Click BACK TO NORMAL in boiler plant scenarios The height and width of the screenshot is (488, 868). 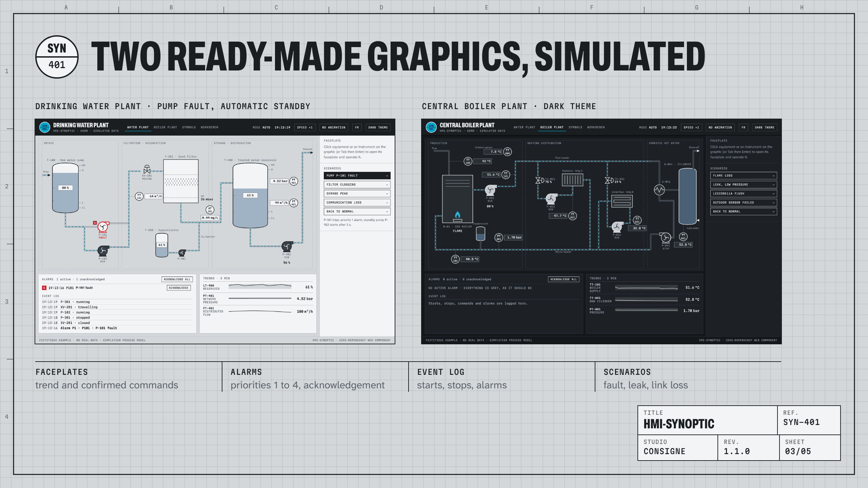744,211
